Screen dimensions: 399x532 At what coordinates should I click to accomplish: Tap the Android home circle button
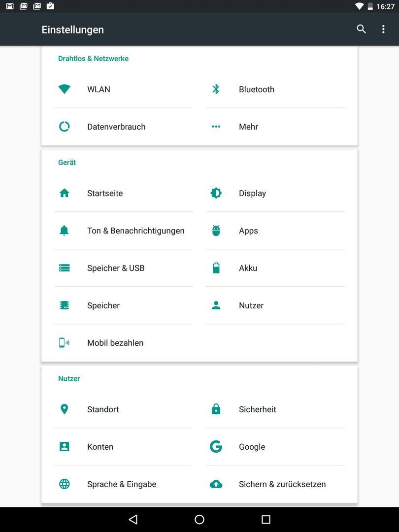point(199,519)
